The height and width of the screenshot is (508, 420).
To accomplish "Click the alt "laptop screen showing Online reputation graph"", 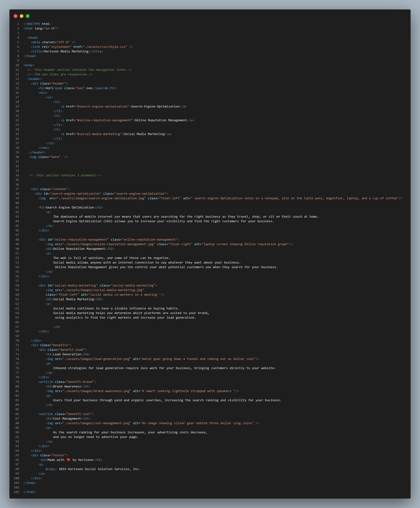I will [245, 244].
